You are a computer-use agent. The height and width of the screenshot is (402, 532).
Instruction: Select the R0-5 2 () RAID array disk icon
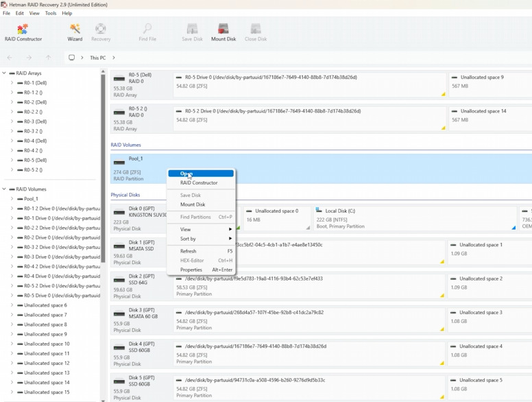pos(119,112)
